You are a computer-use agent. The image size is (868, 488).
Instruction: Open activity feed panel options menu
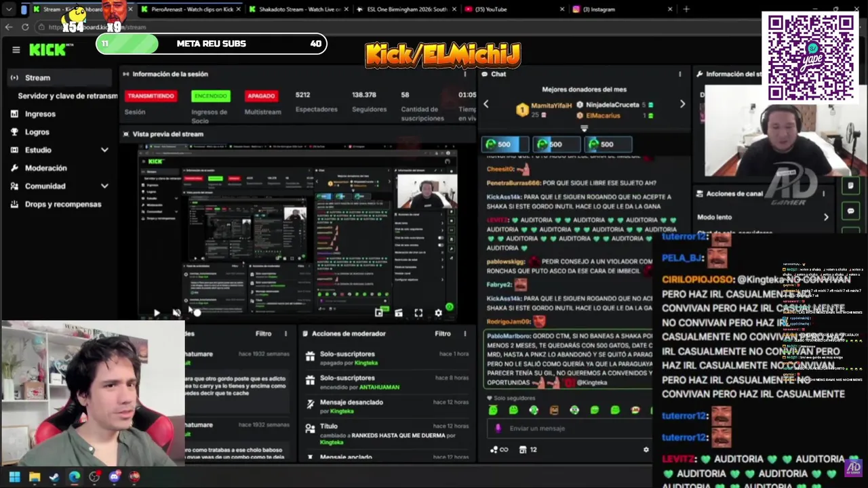pyautogui.click(x=285, y=333)
